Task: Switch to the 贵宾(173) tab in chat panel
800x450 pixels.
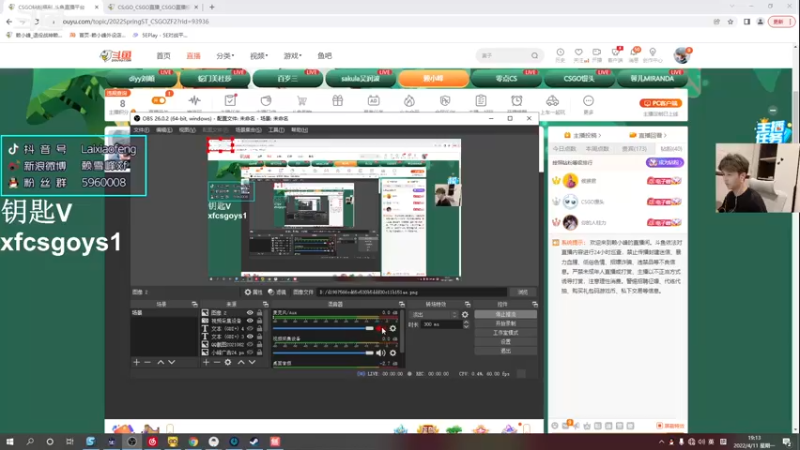Action: [634, 149]
